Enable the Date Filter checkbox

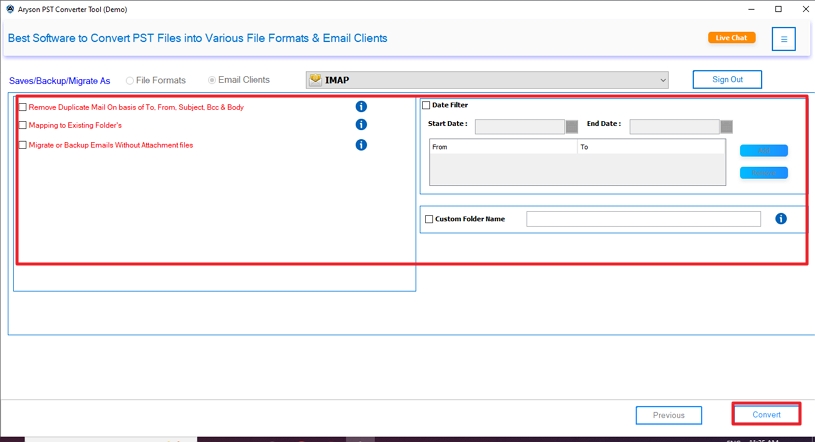426,105
